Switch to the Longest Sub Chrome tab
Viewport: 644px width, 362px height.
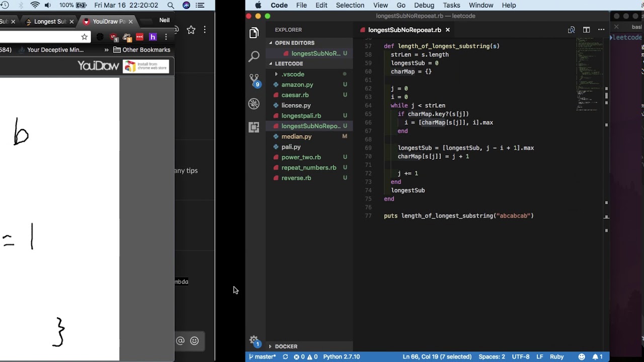tap(50, 22)
